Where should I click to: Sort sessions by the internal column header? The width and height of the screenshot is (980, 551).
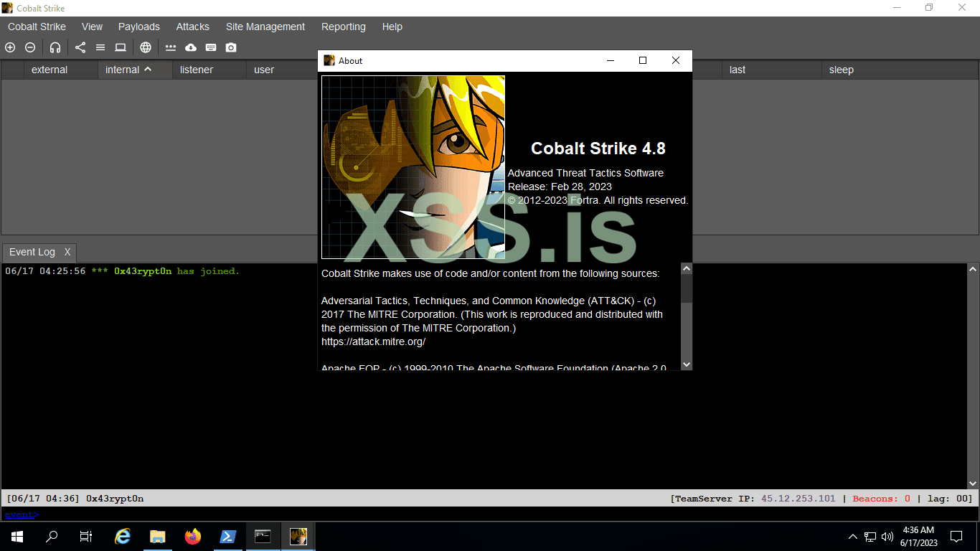coord(135,70)
